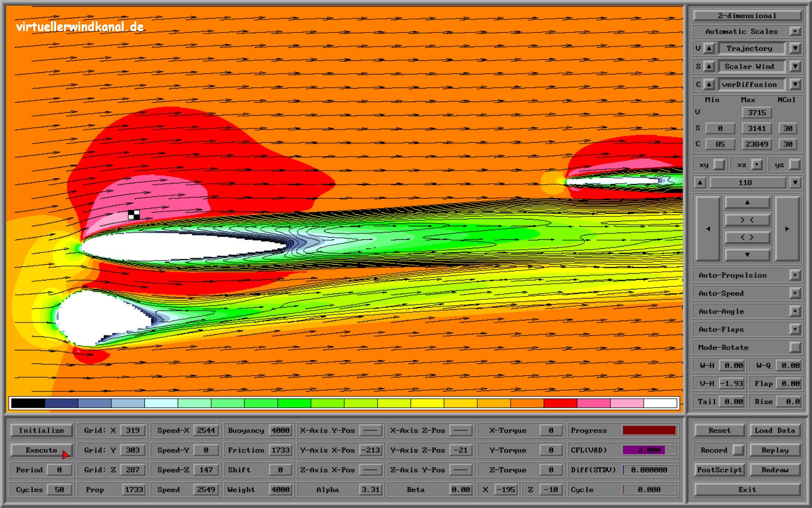The image size is (812, 508).
Task: Click the Speed-X field showing 2544
Action: [206, 430]
